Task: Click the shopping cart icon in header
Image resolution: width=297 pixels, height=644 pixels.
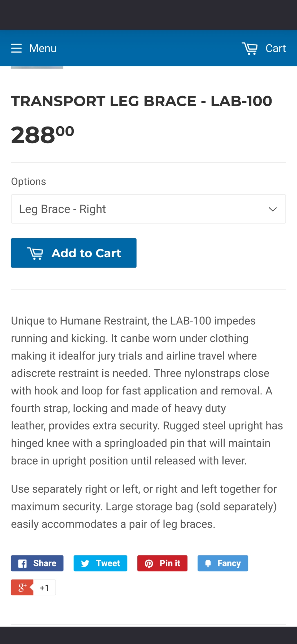Action: 250,48
